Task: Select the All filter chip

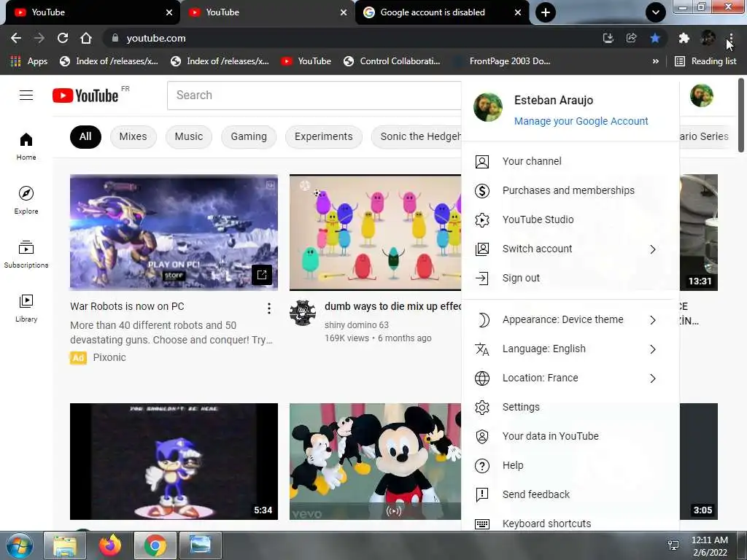Action: pos(85,136)
